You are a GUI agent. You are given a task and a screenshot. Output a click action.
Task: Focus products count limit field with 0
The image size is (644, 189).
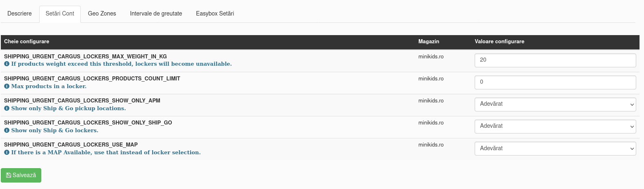(555, 82)
